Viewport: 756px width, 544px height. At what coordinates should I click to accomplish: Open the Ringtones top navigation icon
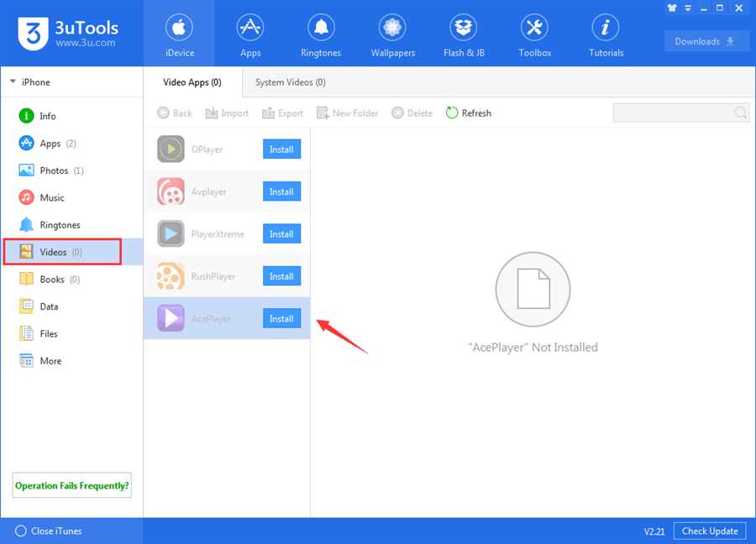pos(322,35)
